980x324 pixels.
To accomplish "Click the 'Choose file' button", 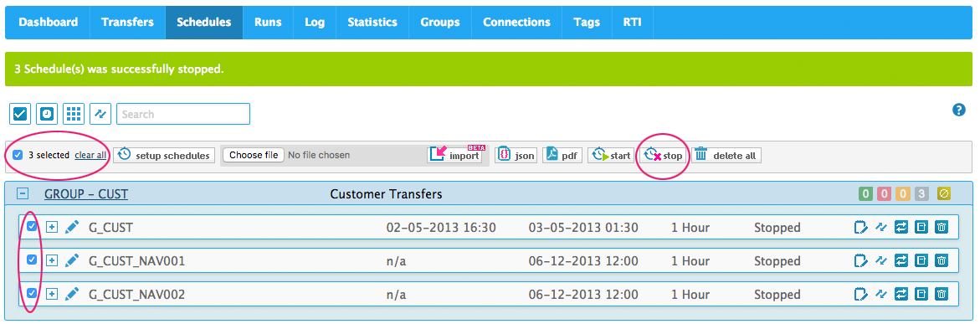I will pyautogui.click(x=254, y=155).
